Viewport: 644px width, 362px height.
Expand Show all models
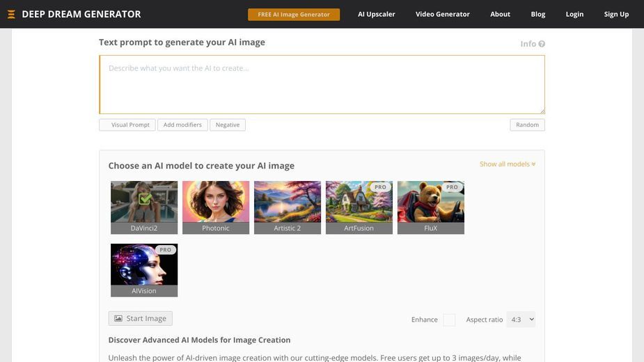pos(508,164)
